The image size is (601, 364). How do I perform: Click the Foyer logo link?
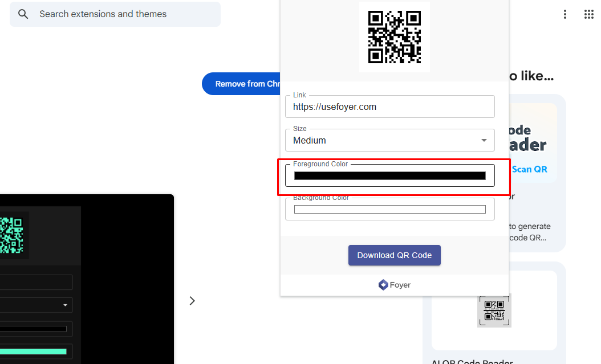[395, 285]
